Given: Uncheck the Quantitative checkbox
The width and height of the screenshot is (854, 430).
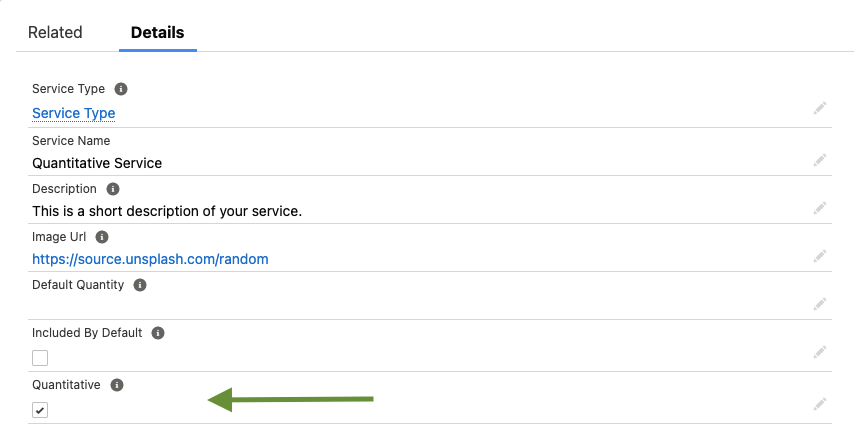Looking at the screenshot, I should click(x=40, y=410).
